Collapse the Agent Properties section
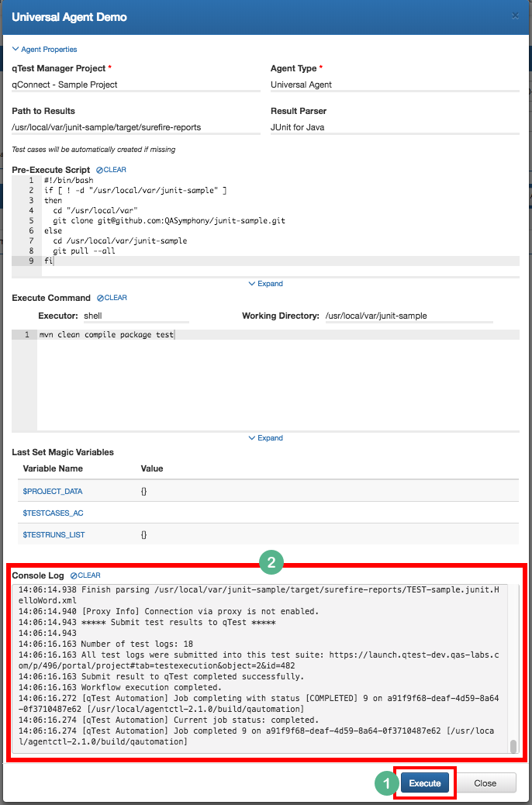Viewport: 532px width, 805px height. click(x=44, y=50)
